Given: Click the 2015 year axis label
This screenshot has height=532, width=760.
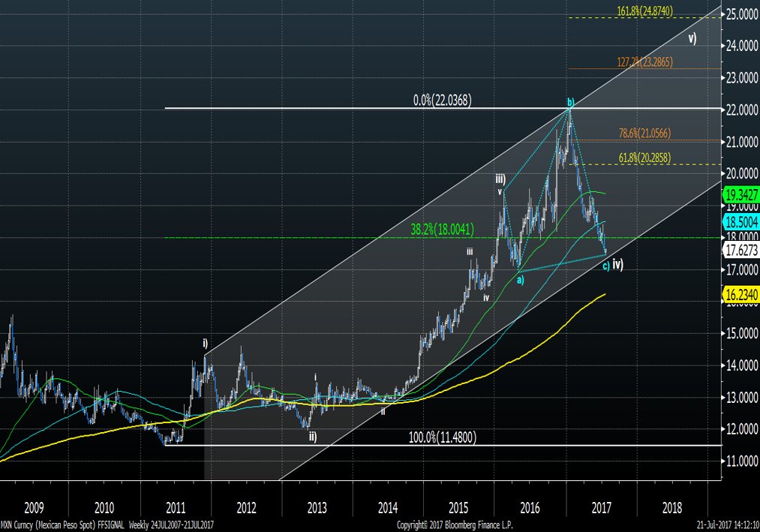Looking at the screenshot, I should 458,508.
